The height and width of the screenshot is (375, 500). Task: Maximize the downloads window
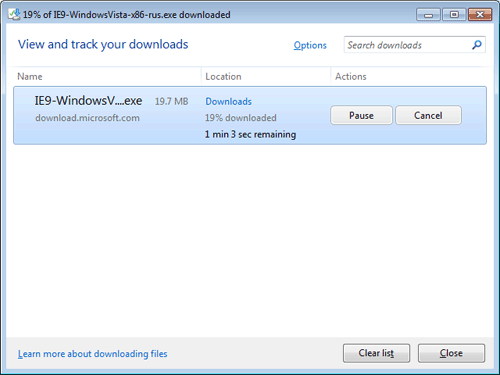(454, 15)
